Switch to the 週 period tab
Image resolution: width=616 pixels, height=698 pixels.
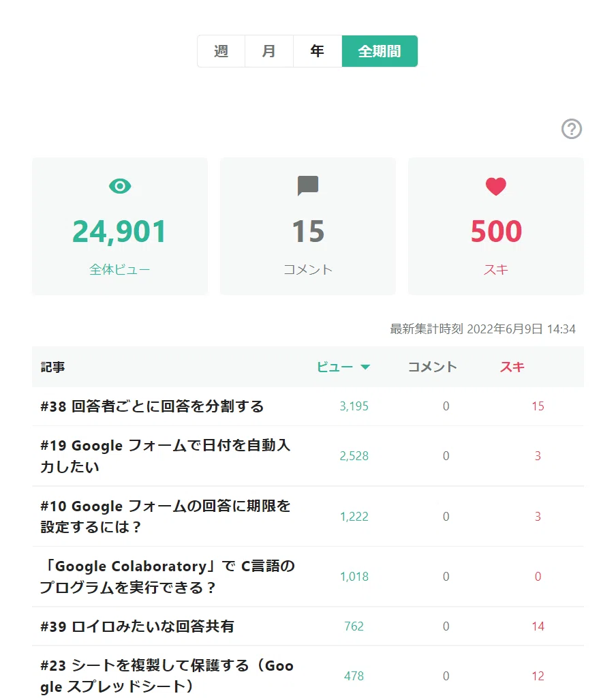[221, 51]
